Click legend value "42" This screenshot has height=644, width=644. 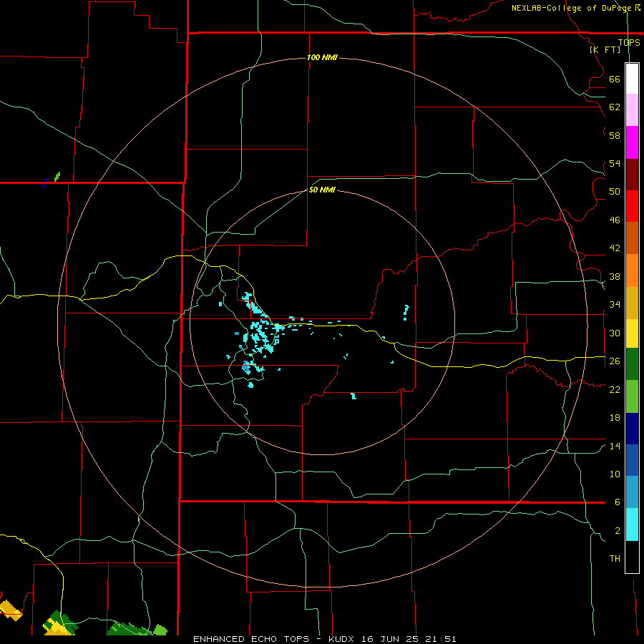click(x=615, y=248)
